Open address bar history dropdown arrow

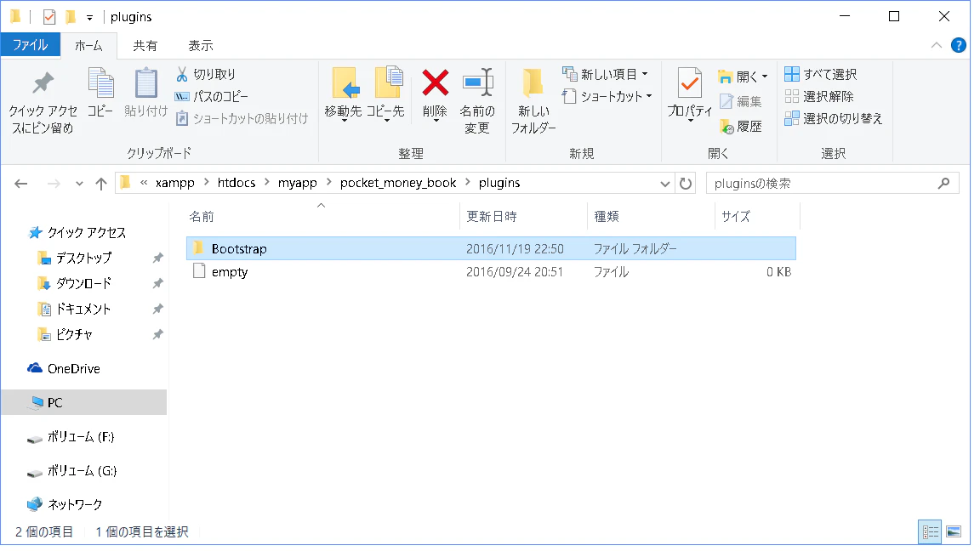(665, 184)
